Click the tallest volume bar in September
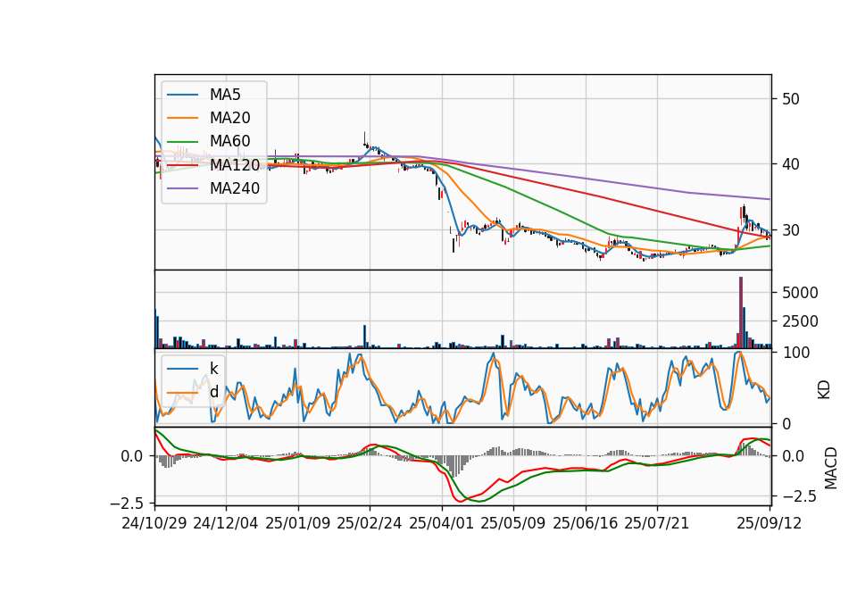Viewport: 857px width, 616px height. pos(741,312)
